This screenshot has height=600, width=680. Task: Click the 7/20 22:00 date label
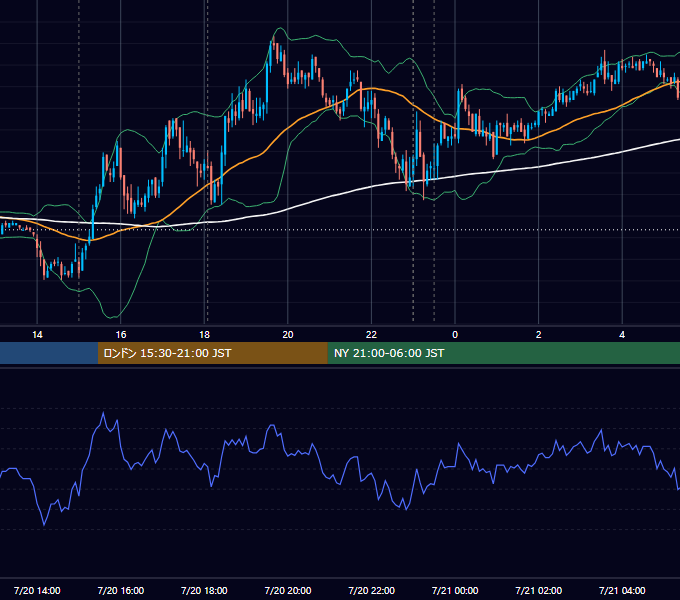tap(372, 590)
